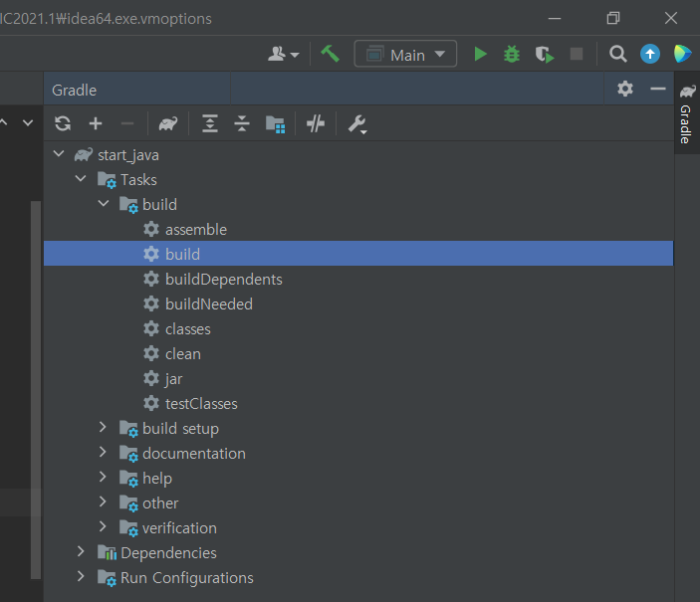Expand the documentation group
Screen dimensions: 700x602
pyautogui.click(x=103, y=452)
